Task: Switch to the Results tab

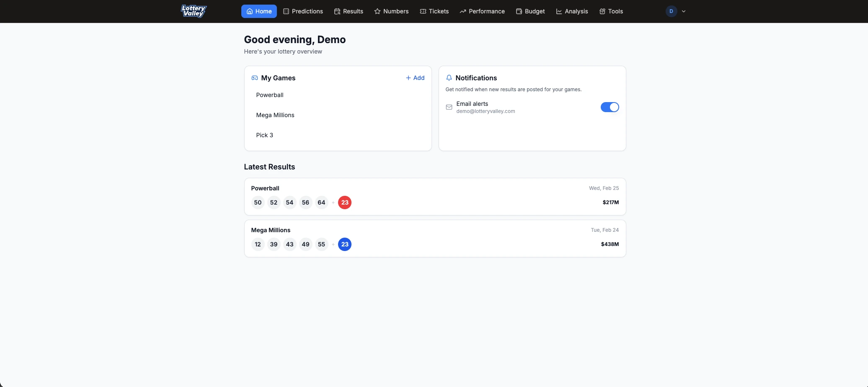Action: point(348,11)
